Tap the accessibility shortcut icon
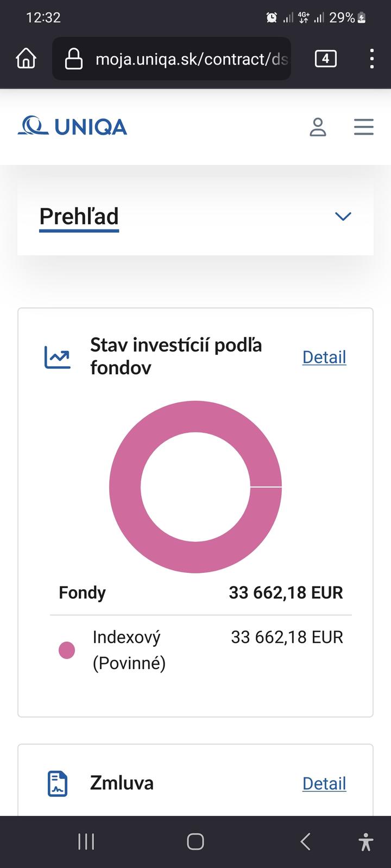 pos(365,841)
